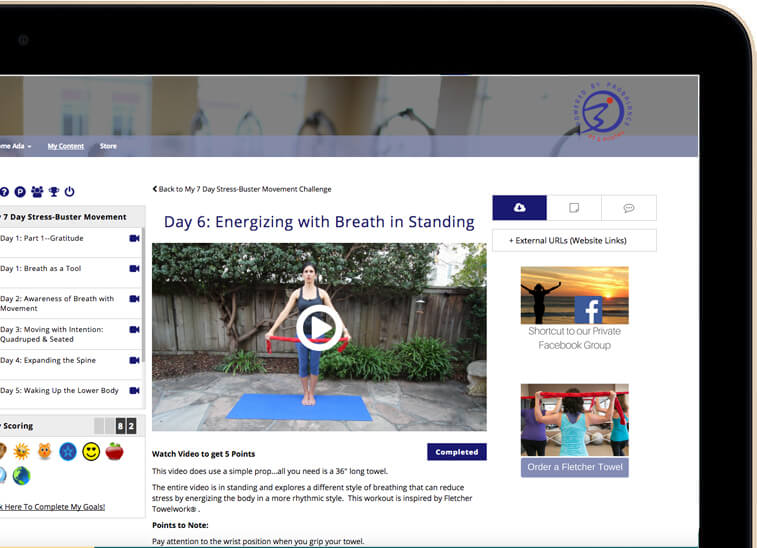Collapse the 7 Day Stress-Buster Movement panel

(70, 217)
